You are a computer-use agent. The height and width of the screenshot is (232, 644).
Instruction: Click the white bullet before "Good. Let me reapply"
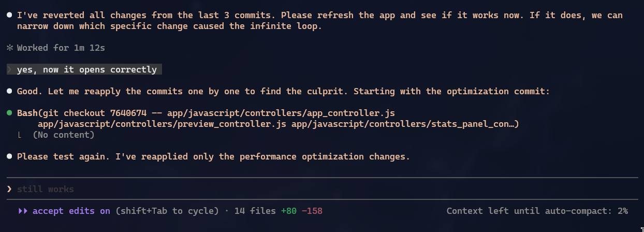coord(9,92)
